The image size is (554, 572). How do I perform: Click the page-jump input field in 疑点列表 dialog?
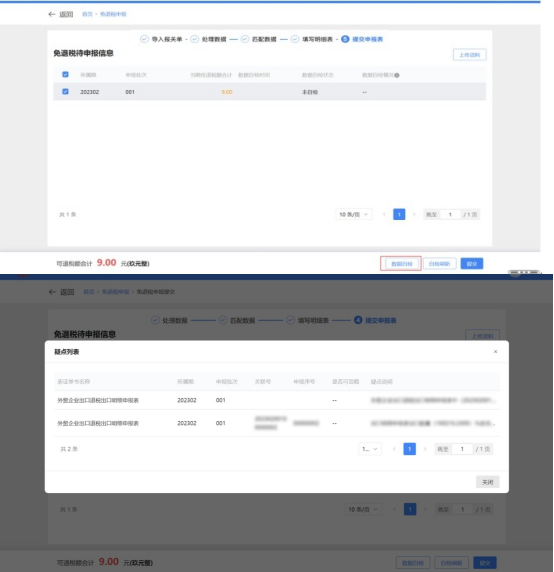pos(462,449)
